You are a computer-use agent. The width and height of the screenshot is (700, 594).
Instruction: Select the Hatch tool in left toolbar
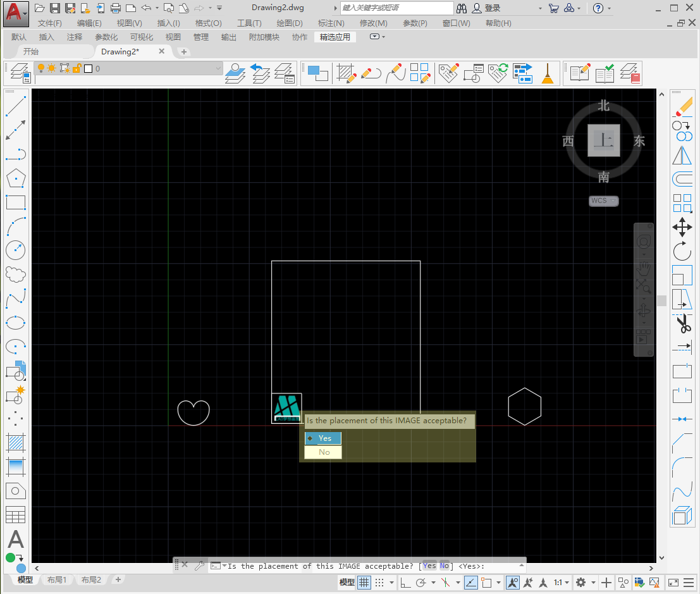point(15,442)
